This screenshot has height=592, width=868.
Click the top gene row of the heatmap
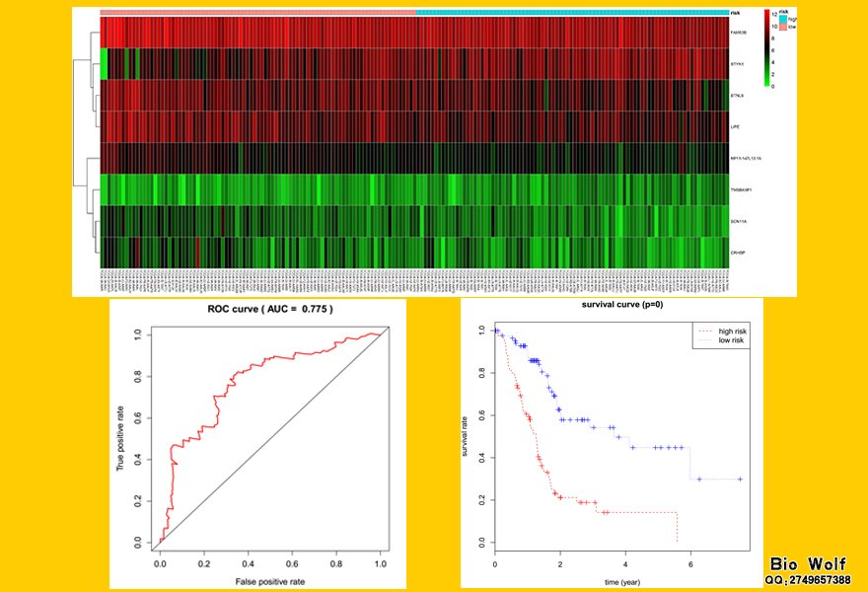[x=414, y=33]
